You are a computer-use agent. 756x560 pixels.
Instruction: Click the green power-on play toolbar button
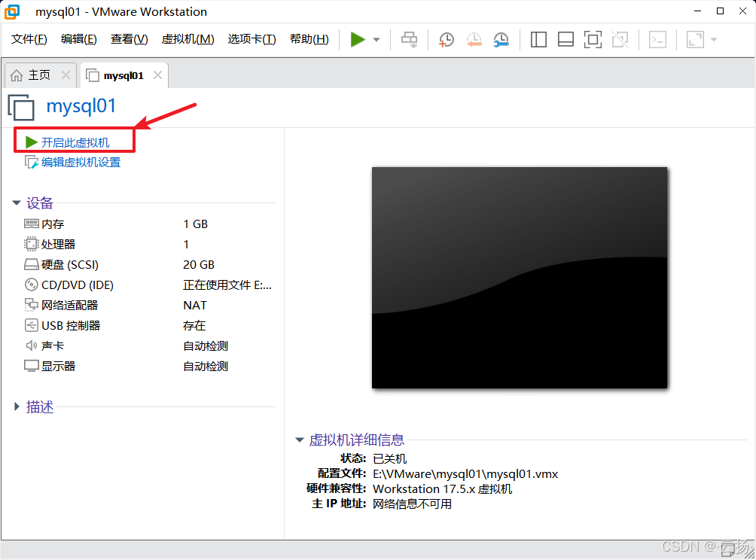357,40
